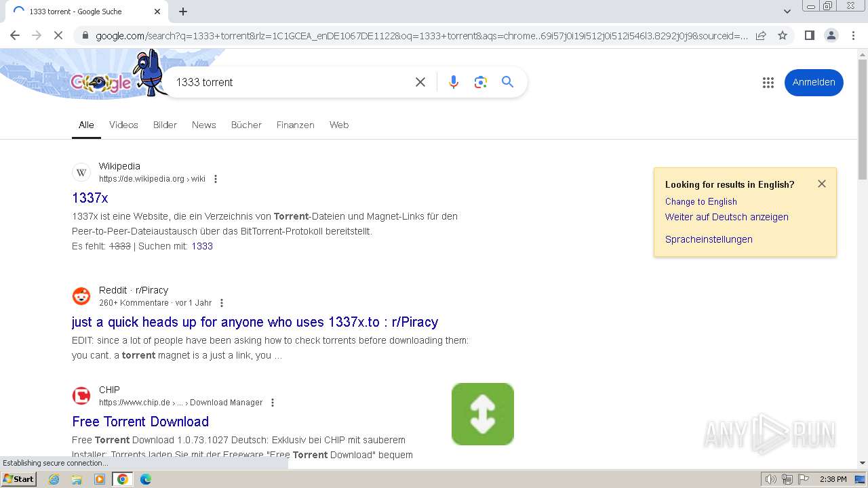Screen dimensions: 868x488
Task: Click Change to English link
Action: click(701, 201)
